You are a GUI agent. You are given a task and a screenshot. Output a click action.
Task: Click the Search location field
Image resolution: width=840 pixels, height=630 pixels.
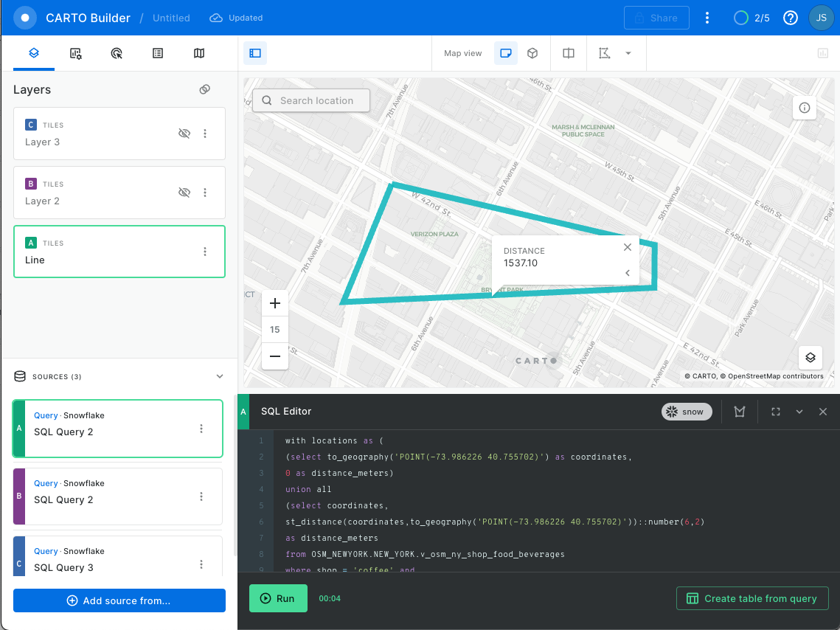[311, 100]
